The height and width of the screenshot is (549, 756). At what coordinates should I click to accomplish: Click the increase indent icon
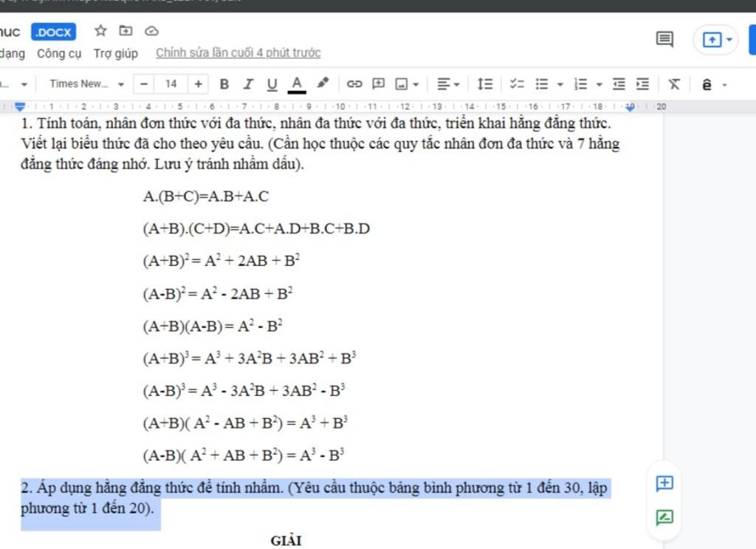coord(643,84)
